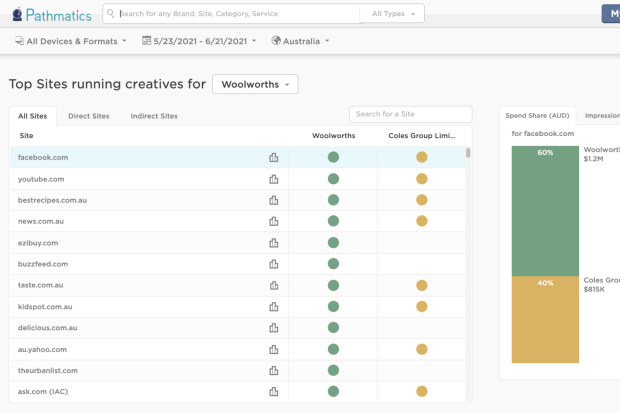
Task: Click Coles yellow dot for news.com.au
Action: (422, 221)
